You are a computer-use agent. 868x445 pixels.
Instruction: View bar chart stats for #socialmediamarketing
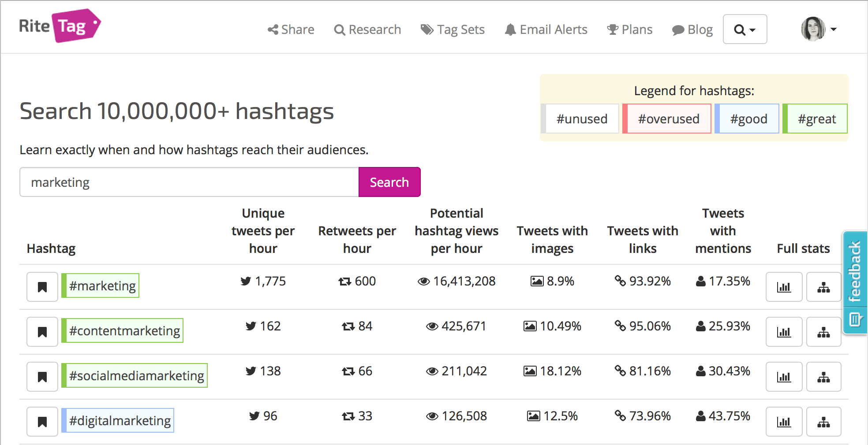coord(784,377)
